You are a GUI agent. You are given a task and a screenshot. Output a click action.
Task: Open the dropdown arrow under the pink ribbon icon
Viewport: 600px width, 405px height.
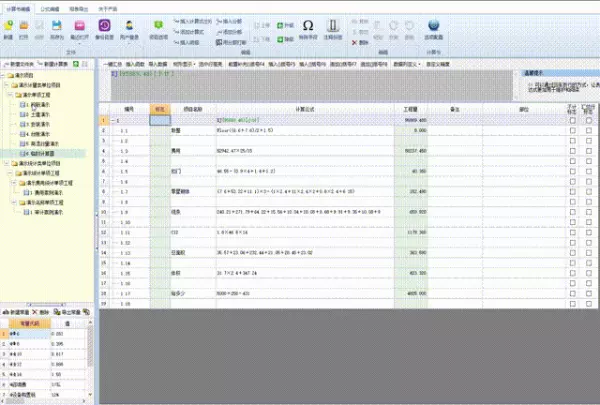pyautogui.click(x=80, y=43)
